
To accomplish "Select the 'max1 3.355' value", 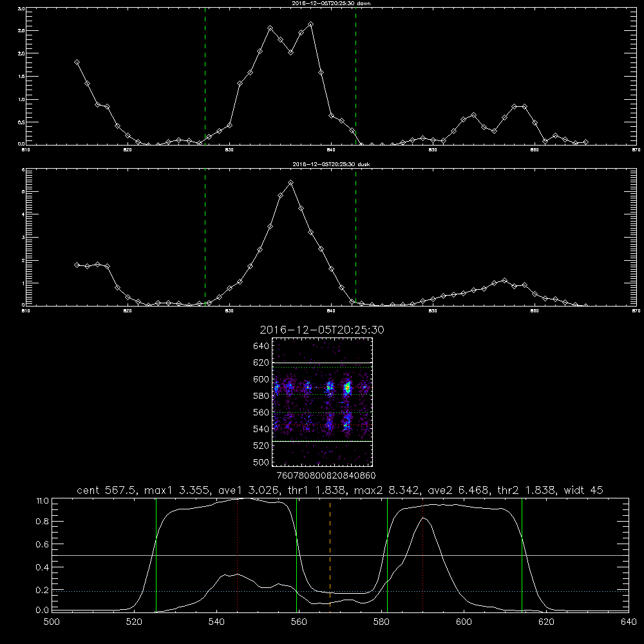I will [x=178, y=490].
